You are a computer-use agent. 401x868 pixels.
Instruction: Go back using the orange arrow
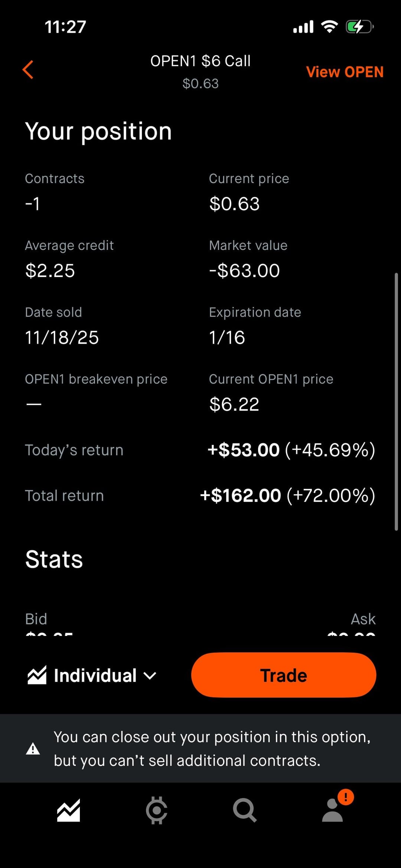(28, 69)
